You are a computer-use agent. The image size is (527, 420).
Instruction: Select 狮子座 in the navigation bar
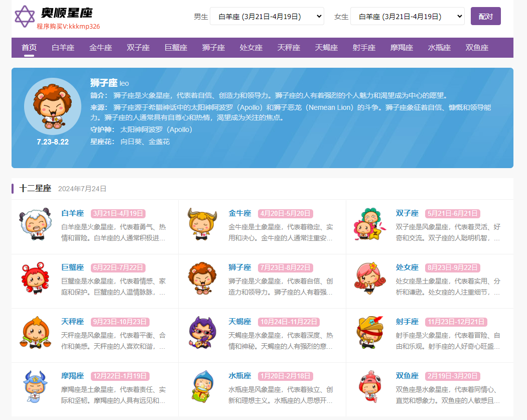[x=213, y=48]
